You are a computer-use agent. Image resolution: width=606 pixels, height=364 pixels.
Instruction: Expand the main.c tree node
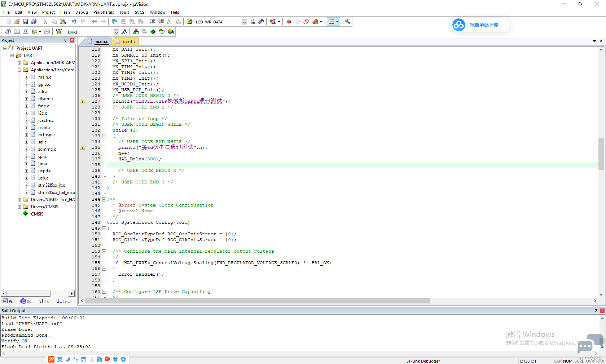pos(26,77)
